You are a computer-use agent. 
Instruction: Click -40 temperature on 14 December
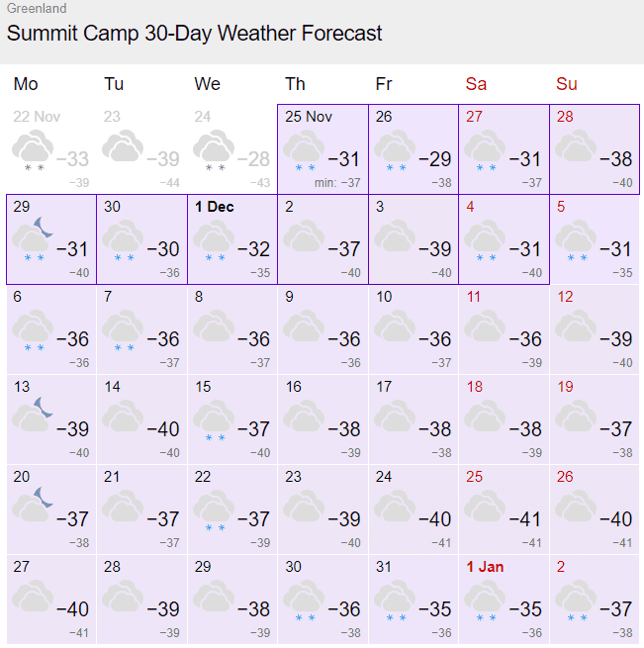pos(163,429)
